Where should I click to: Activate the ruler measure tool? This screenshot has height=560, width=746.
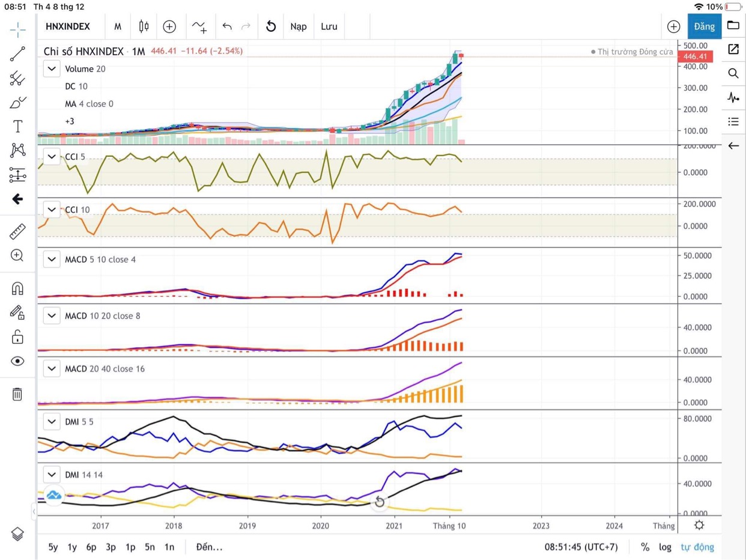click(17, 231)
